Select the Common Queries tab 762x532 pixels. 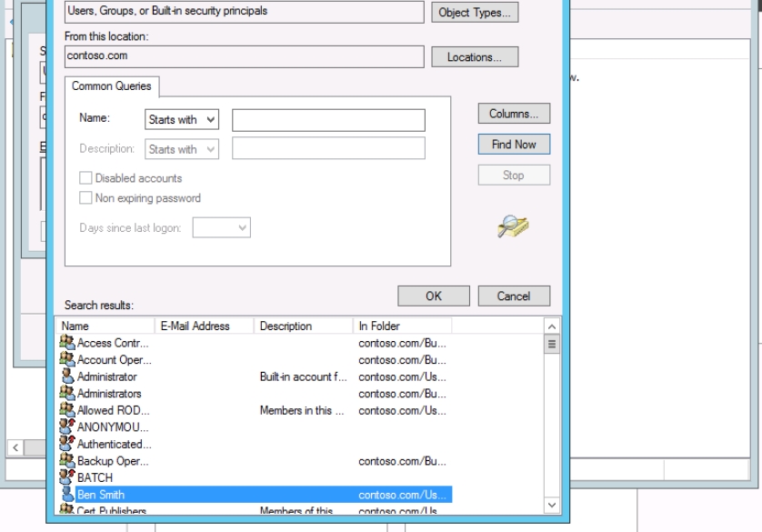(x=112, y=86)
